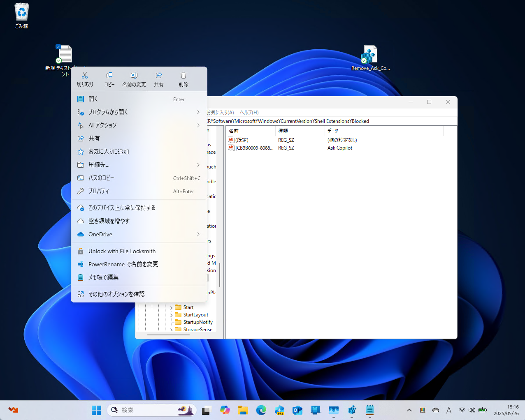The width and height of the screenshot is (525, 420).
Task: Switch to Registry Editor taskbar icon
Action: [x=352, y=410]
